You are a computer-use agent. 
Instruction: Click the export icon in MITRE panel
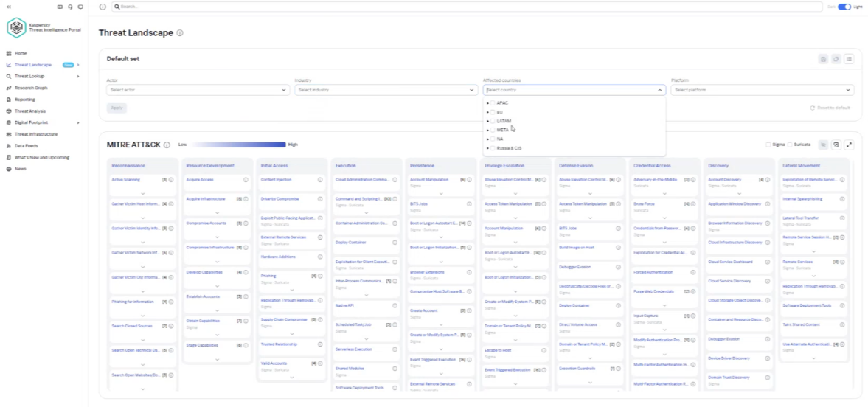pos(836,145)
